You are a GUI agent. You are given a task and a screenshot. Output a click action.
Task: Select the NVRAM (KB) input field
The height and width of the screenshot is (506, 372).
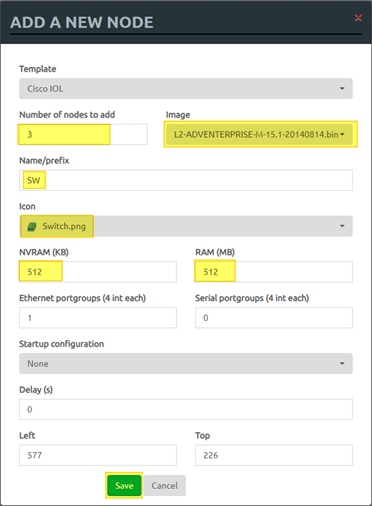click(x=98, y=272)
